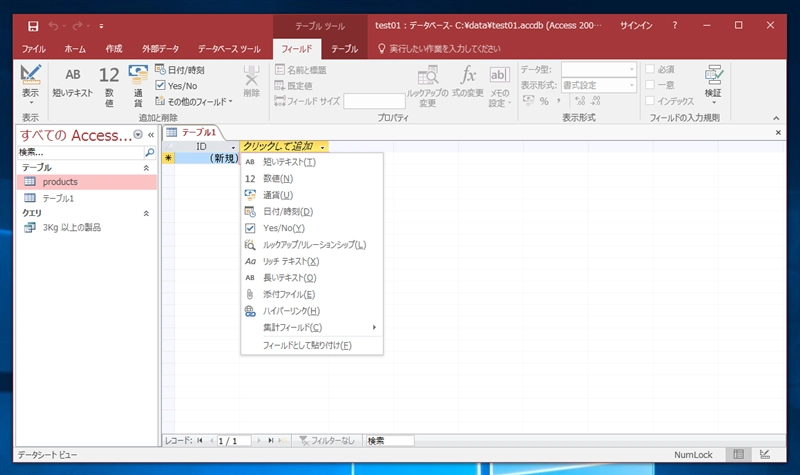Click the フィールド サイズ input box
The image size is (800, 475).
pyautogui.click(x=374, y=101)
